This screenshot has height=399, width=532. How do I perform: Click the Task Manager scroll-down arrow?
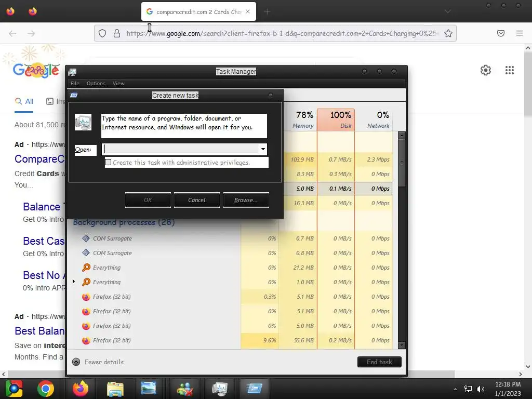tap(402, 345)
